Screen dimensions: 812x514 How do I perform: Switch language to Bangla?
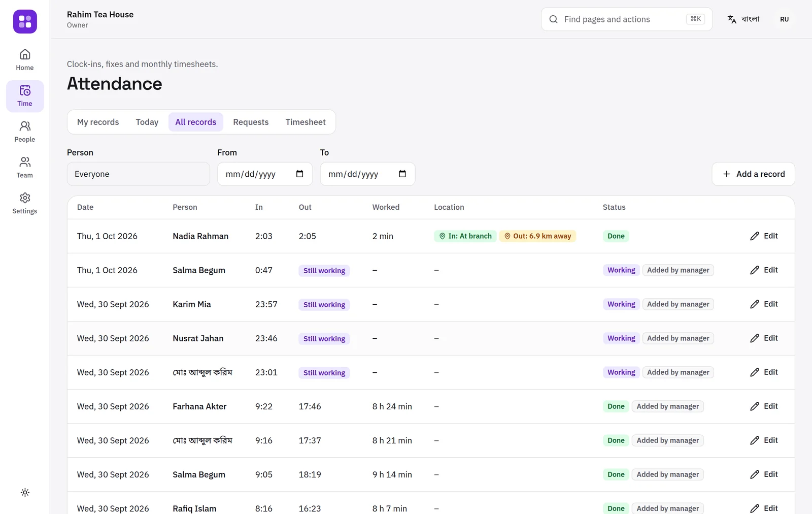743,19
